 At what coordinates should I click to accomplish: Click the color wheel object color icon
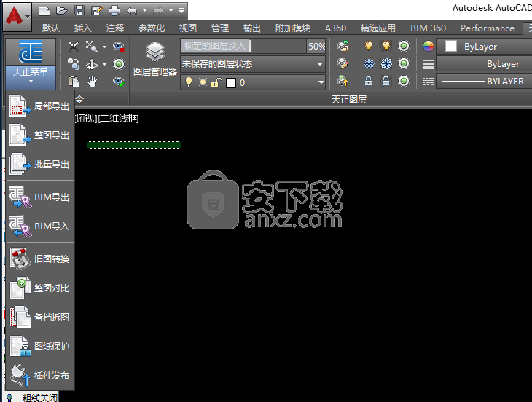pyautogui.click(x=429, y=46)
